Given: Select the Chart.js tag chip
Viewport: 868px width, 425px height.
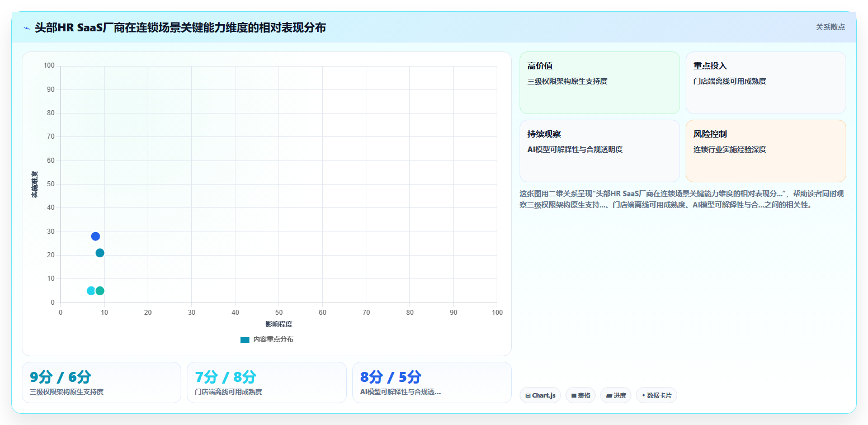Looking at the screenshot, I should coord(540,395).
